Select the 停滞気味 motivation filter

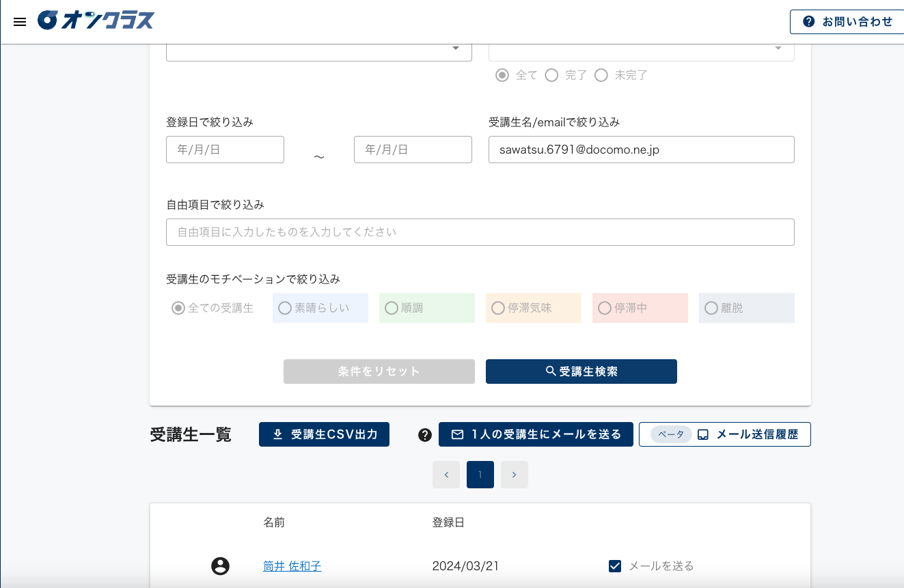497,308
